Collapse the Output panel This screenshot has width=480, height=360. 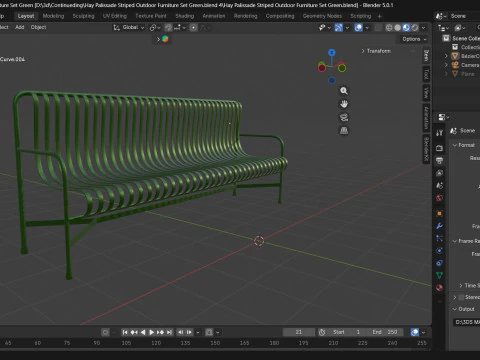pyautogui.click(x=455, y=309)
